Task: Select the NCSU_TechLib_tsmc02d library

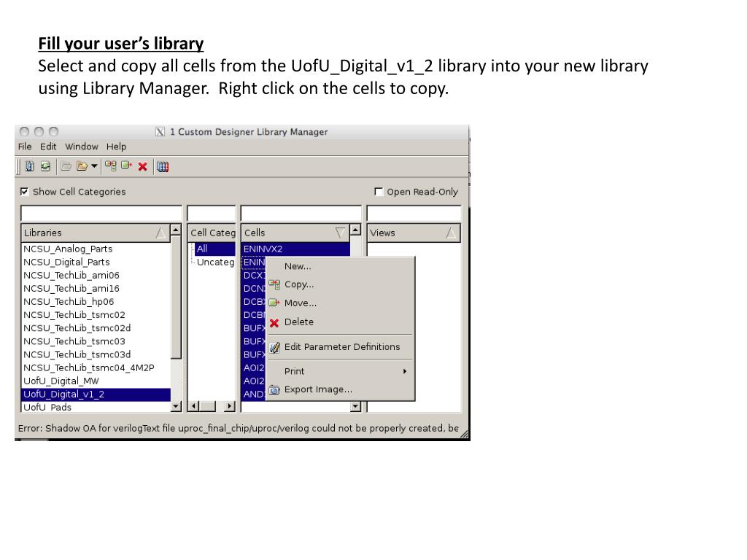Action: [96, 328]
